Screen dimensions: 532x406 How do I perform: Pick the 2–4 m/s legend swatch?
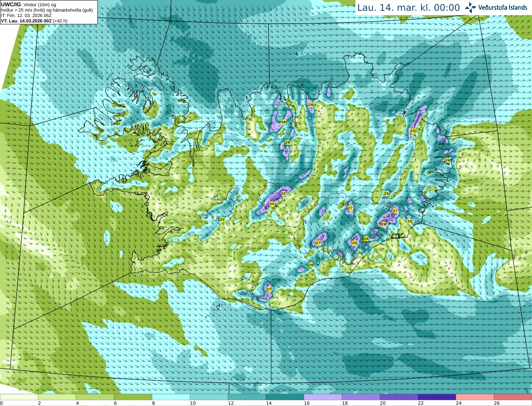pos(57,397)
